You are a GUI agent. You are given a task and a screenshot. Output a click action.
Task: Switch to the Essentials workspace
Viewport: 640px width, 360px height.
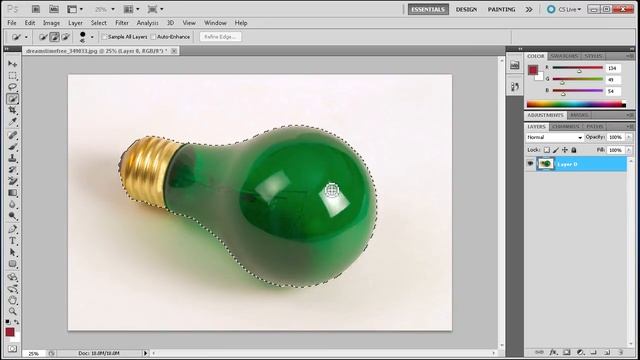[428, 9]
